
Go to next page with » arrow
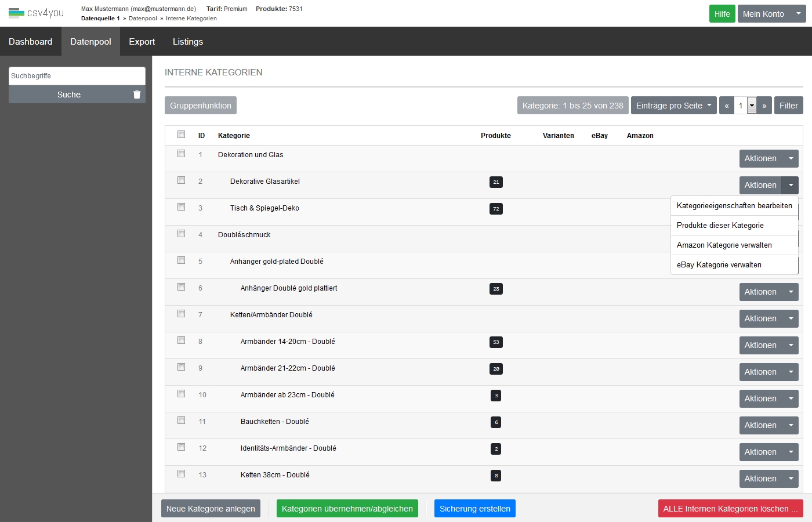click(764, 106)
